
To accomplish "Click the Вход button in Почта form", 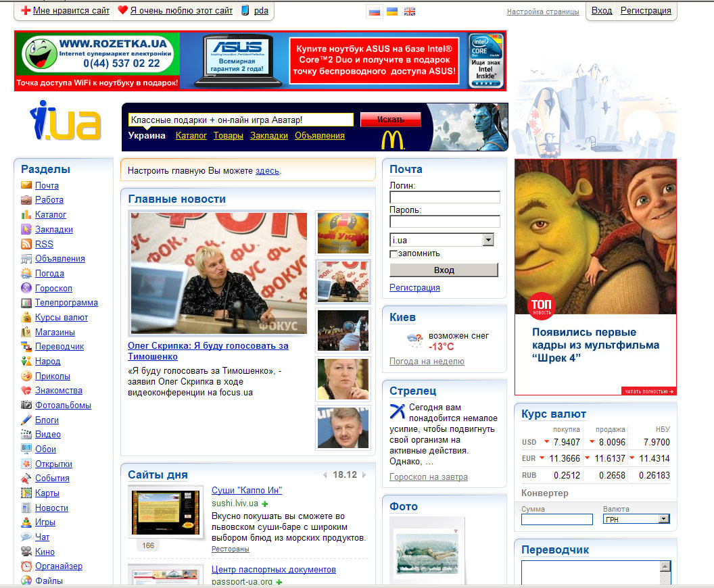I will [x=444, y=270].
